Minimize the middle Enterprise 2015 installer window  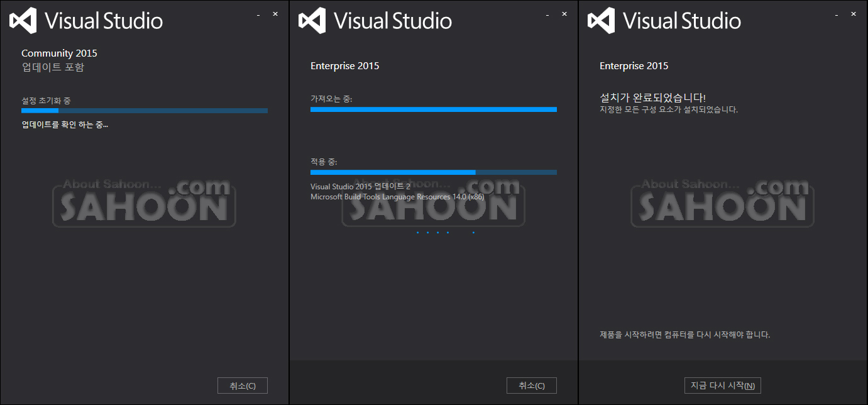(547, 14)
